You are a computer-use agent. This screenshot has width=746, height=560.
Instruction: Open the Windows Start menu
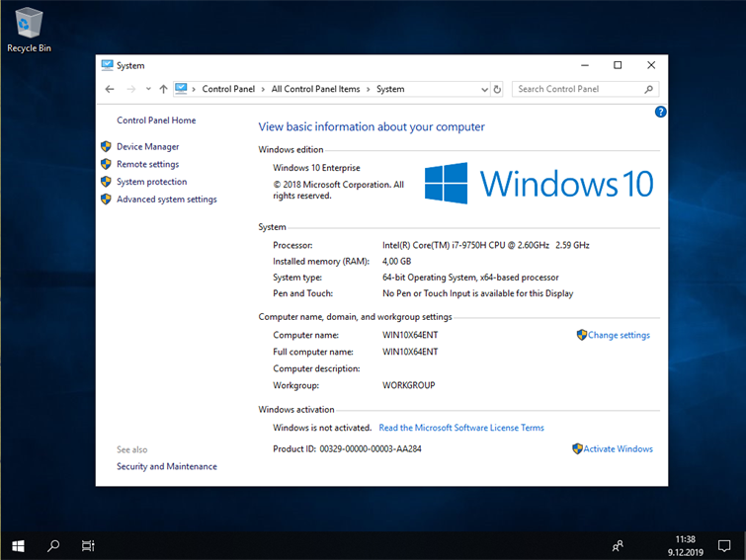(x=18, y=546)
